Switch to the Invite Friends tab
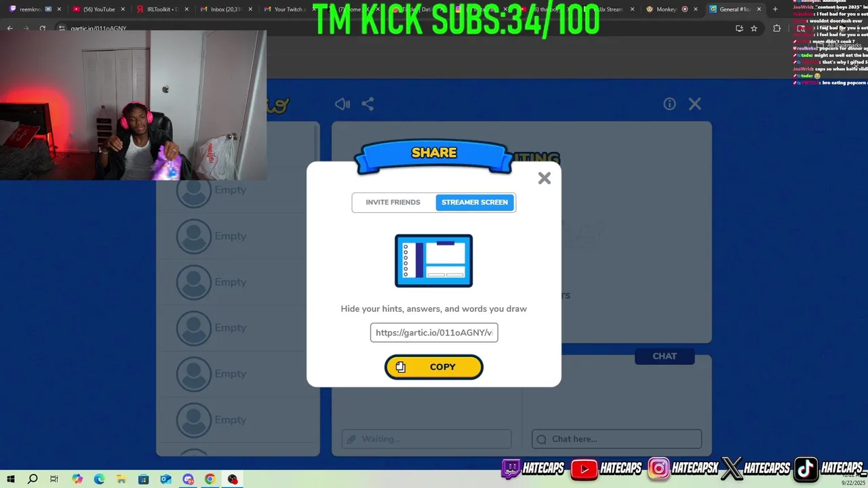868x488 pixels. coord(393,202)
